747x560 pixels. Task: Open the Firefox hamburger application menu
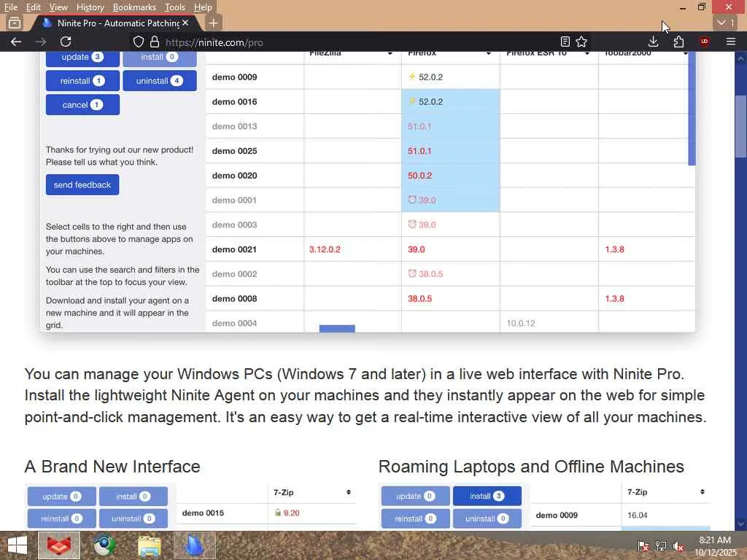pos(731,42)
